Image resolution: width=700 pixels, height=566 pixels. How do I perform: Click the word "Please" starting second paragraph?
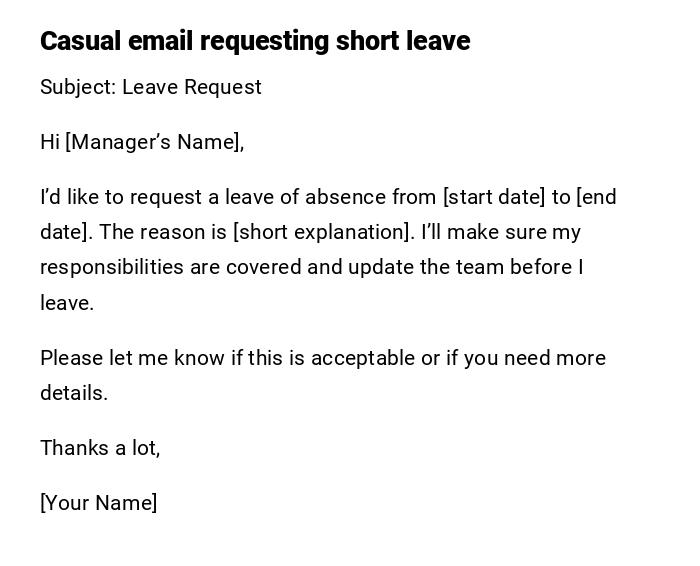tap(73, 358)
